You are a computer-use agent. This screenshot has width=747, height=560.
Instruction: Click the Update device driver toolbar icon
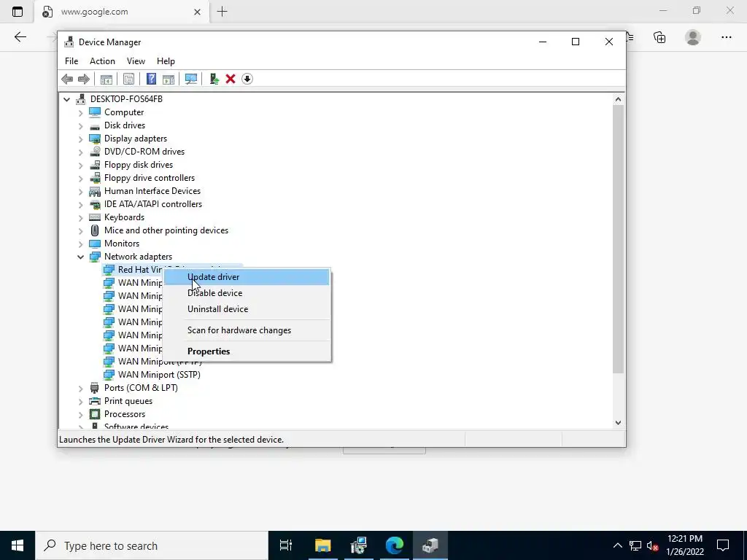coord(214,79)
